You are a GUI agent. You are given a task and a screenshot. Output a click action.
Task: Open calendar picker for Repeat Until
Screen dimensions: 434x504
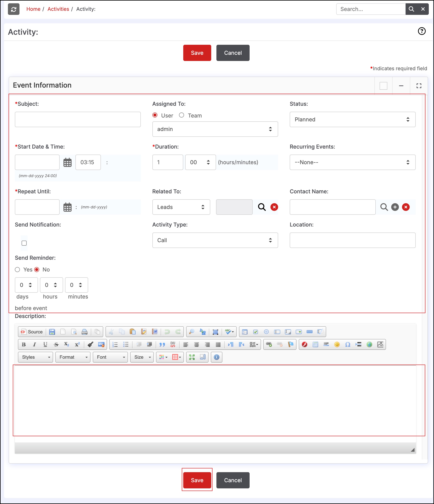67,207
